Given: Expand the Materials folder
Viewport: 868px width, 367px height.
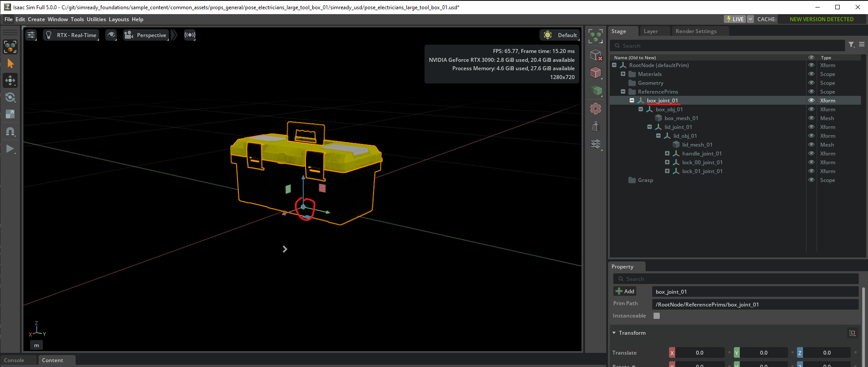Looking at the screenshot, I should 623,74.
